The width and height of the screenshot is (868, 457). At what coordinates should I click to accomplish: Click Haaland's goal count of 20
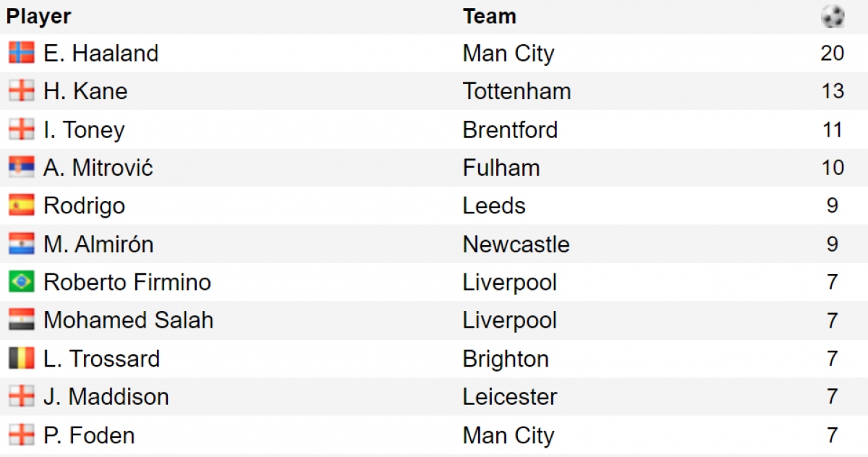click(833, 54)
